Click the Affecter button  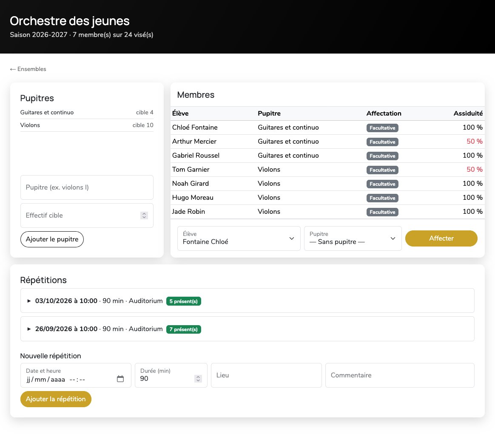click(441, 238)
